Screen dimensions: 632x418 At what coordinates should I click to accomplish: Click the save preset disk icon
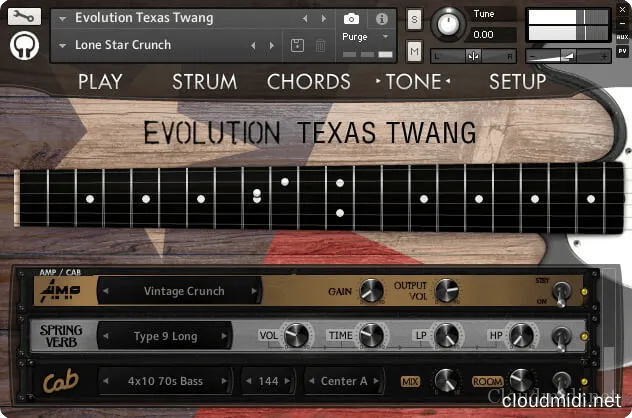(x=297, y=45)
